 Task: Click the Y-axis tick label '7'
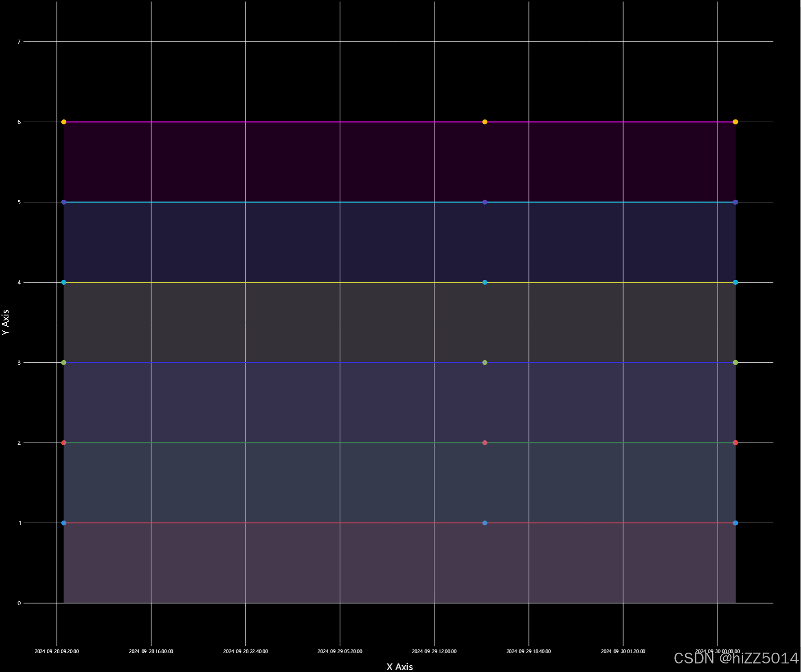(x=19, y=42)
